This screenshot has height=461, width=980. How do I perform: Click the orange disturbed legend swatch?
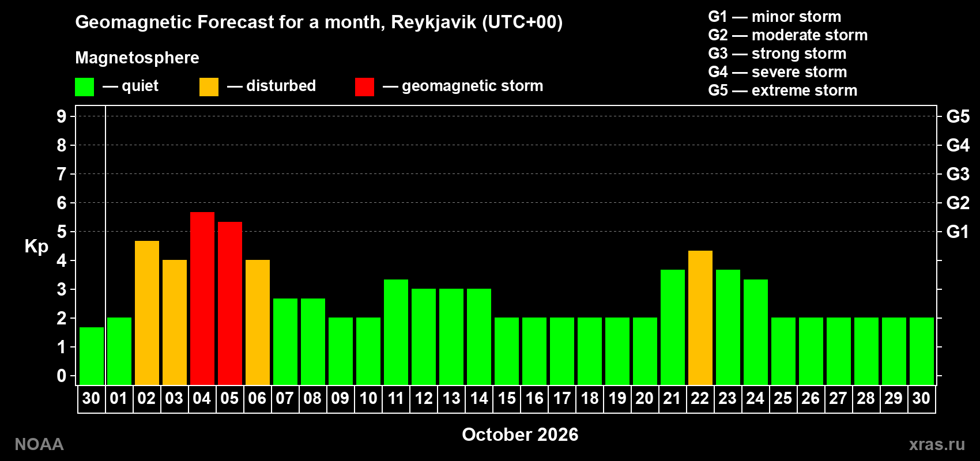click(209, 87)
